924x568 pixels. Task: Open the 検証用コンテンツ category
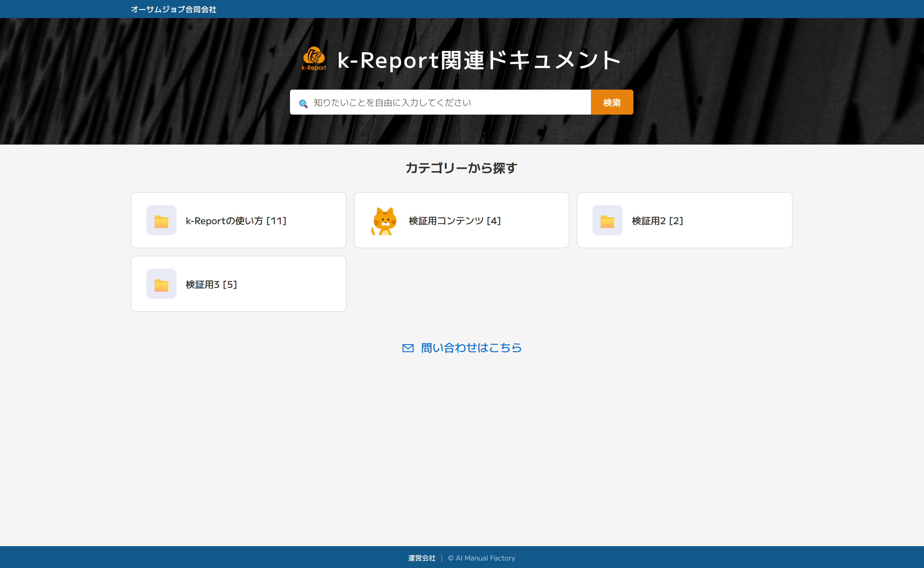point(461,220)
